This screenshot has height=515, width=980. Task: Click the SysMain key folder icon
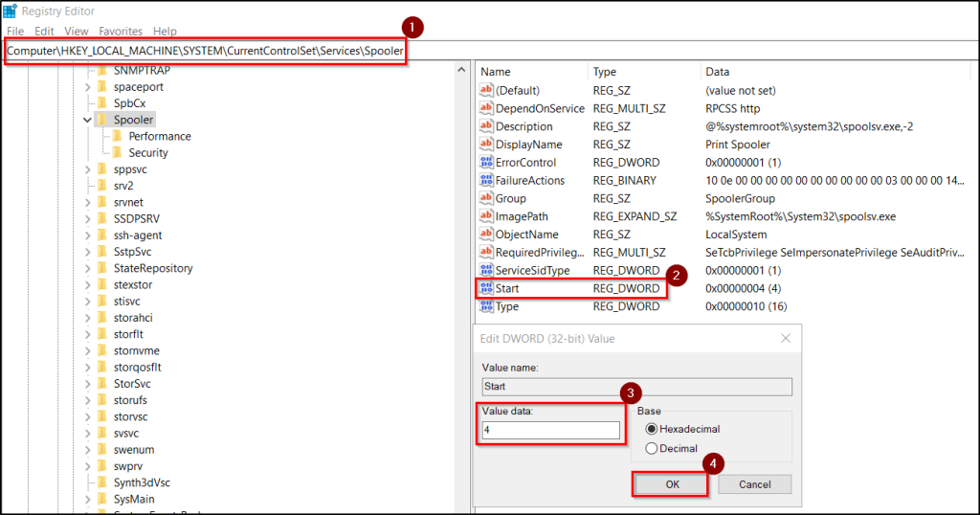coord(102,499)
